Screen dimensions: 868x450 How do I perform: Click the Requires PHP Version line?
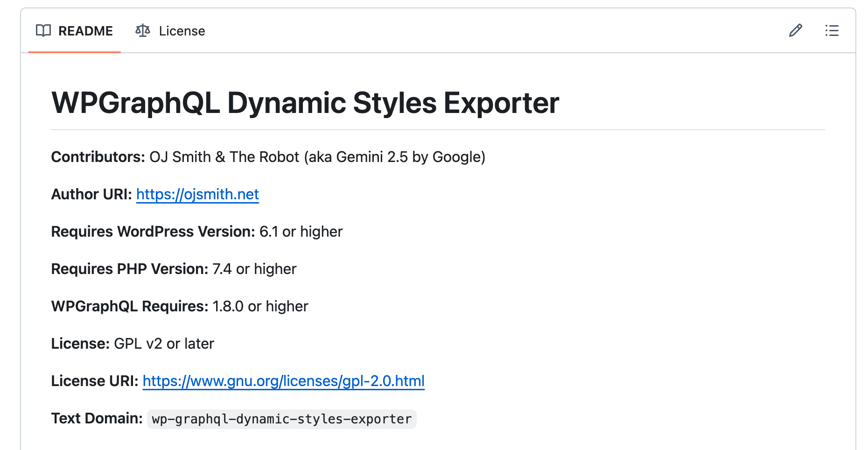tap(174, 269)
